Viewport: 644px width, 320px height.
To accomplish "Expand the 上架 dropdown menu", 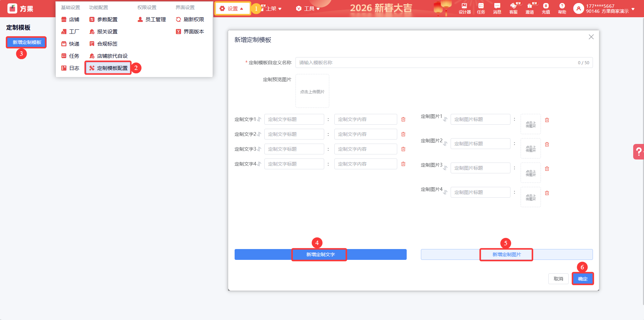I will coord(273,8).
